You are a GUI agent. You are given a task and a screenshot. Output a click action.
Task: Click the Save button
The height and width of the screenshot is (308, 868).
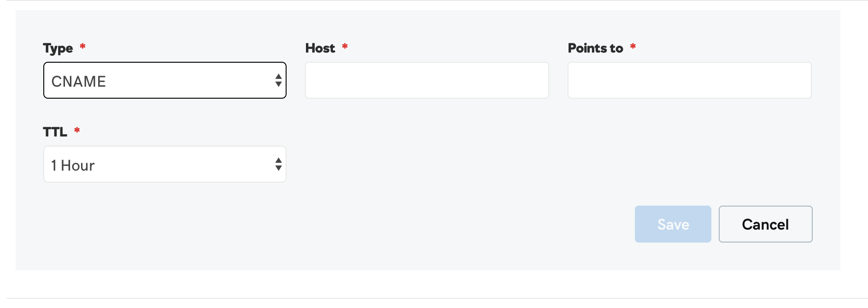pyautogui.click(x=673, y=224)
